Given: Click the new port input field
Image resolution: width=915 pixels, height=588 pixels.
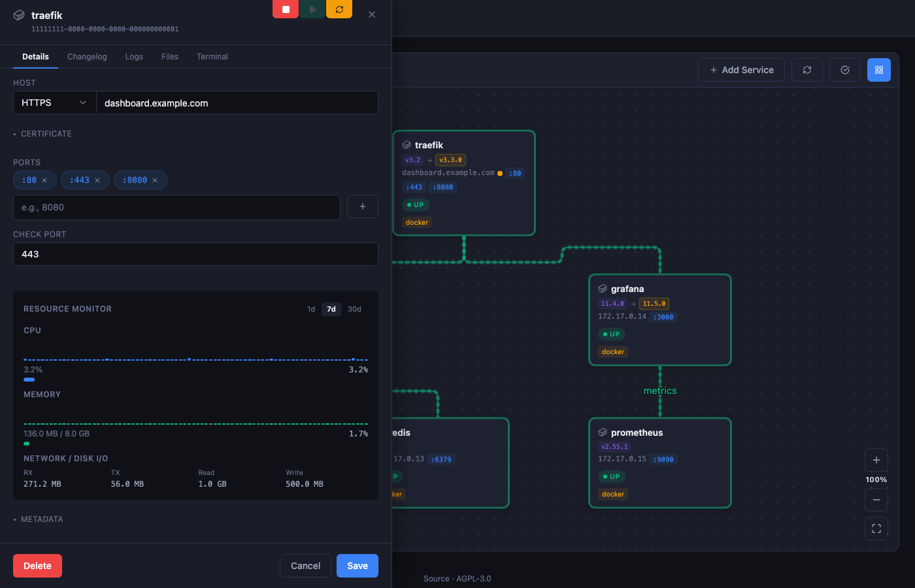Looking at the screenshot, I should tap(176, 207).
